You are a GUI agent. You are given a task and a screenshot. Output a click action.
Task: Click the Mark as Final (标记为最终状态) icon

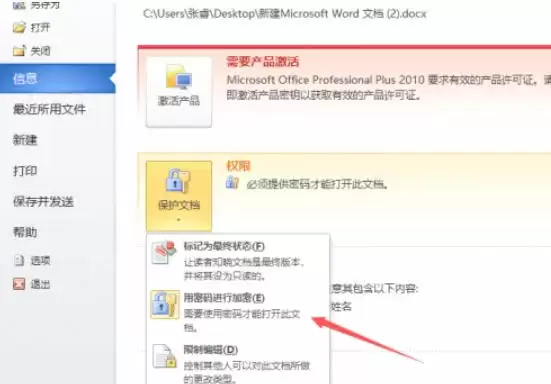coord(163,252)
